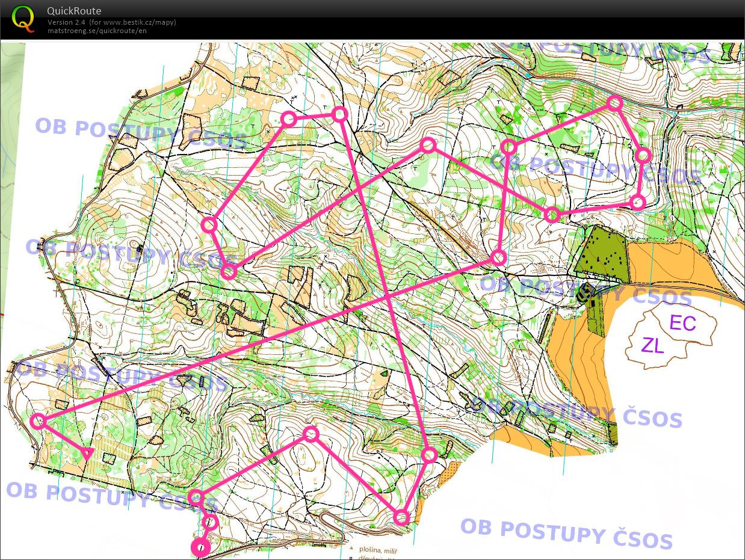The width and height of the screenshot is (745, 560).
Task: Click the last control circle before the finish
Action: 210,522
